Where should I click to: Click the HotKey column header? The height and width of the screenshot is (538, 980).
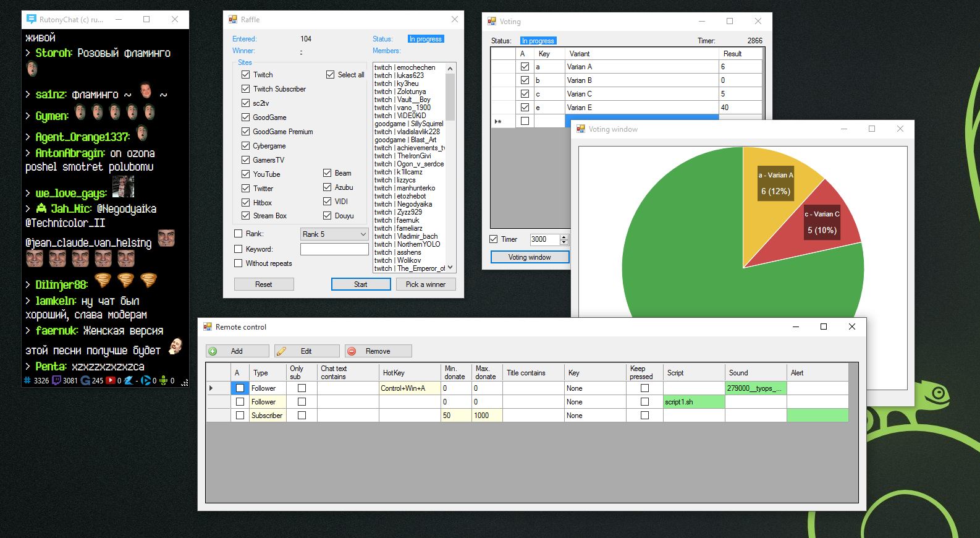click(409, 373)
